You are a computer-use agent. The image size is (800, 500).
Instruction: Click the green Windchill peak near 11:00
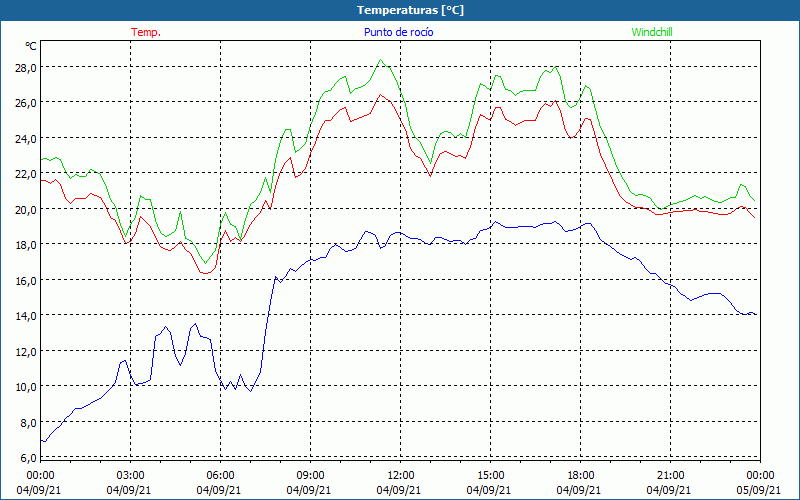[x=380, y=60]
